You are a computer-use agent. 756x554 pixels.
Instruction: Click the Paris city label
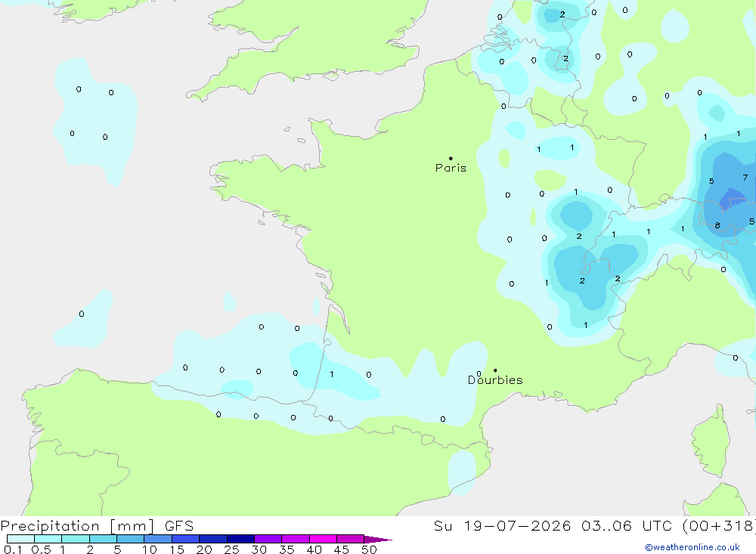click(451, 168)
